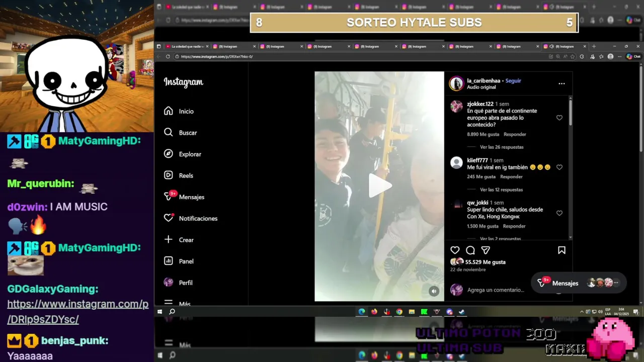This screenshot has width=644, height=362.
Task: Open the 55.529 Me gusta likes list
Action: click(486, 262)
